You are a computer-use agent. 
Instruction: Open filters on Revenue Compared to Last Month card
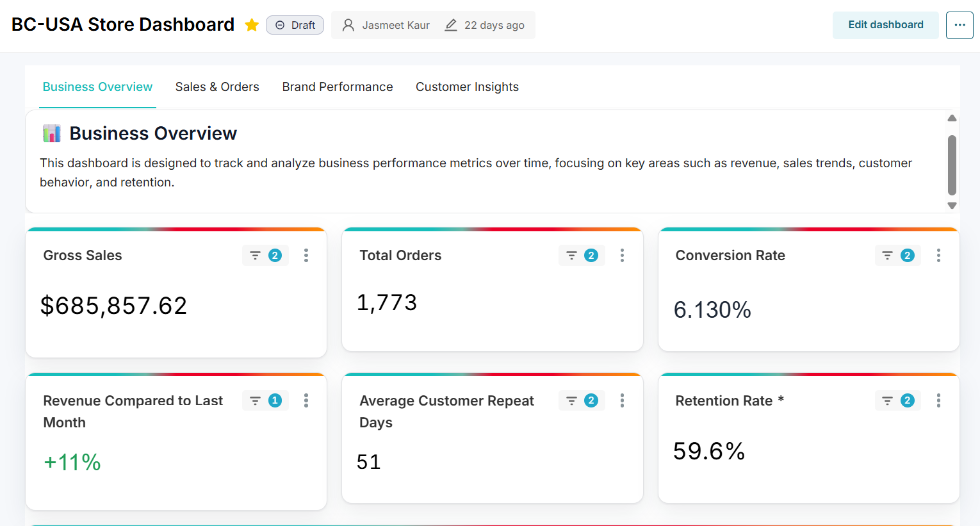click(x=265, y=400)
